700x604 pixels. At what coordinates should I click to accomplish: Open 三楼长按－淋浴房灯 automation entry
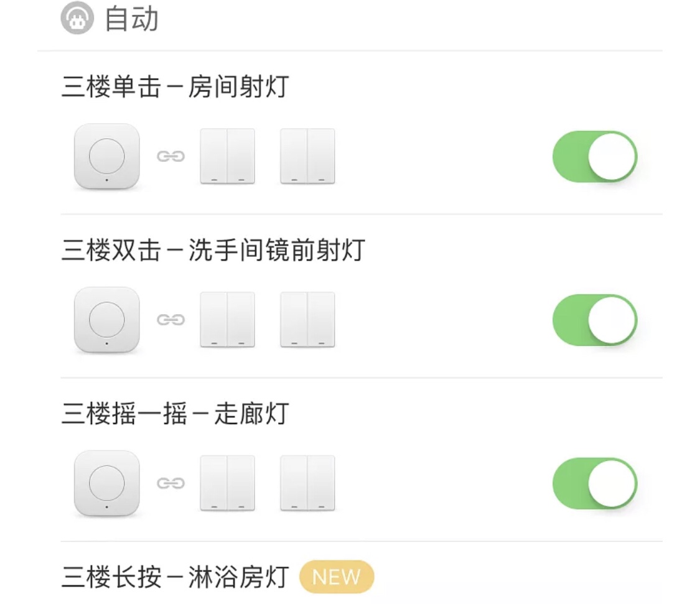(175, 577)
